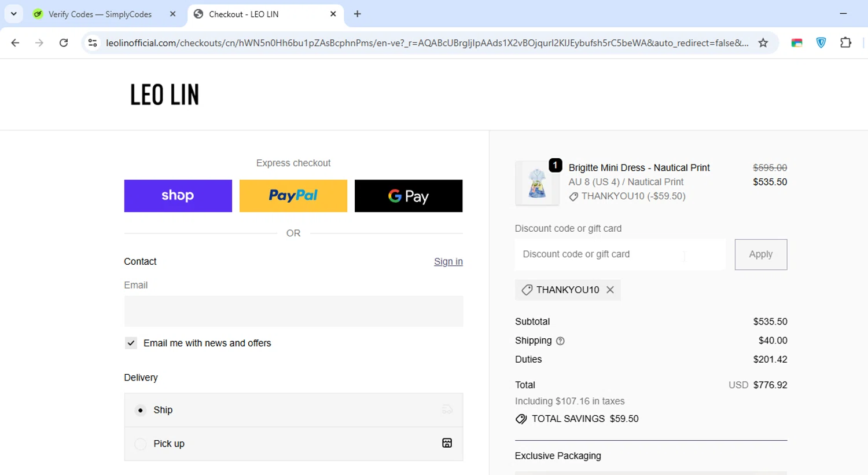Click Including $107.16 in taxes text
The height and width of the screenshot is (475, 868).
[570, 401]
